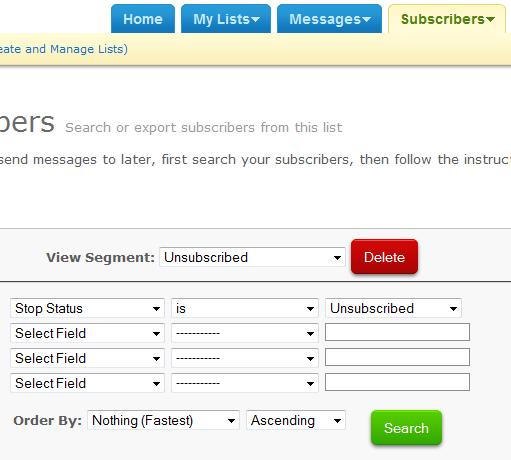
Task: Click the fourth row value text box
Action: pyautogui.click(x=397, y=382)
